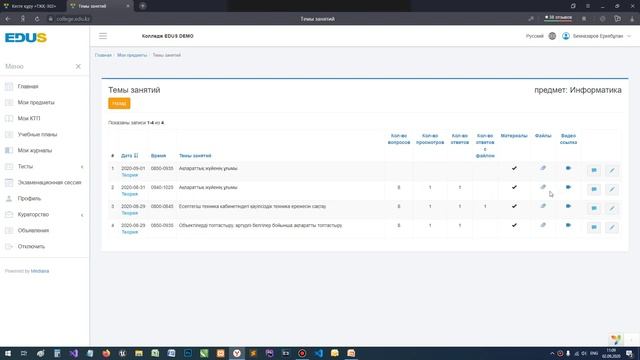Image resolution: width=640 pixels, height=360 pixels.
Task: Edit the 2020-09-01 lesson with pencil icon
Action: click(x=612, y=170)
